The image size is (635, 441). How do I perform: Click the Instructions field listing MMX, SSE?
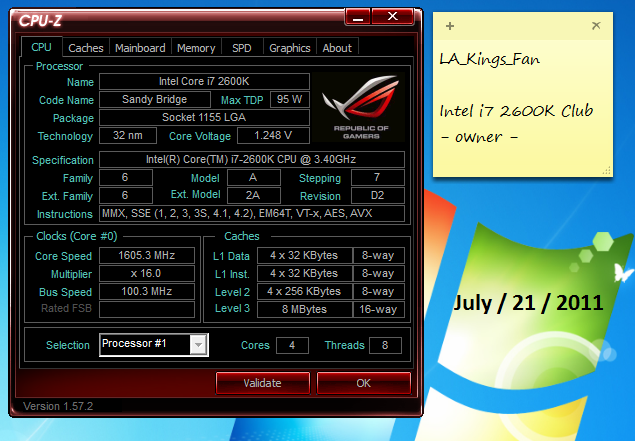[251, 213]
